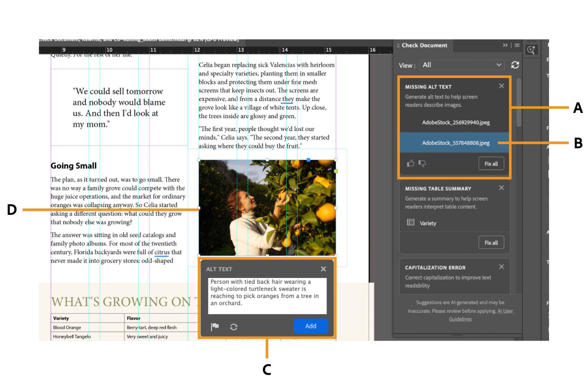
Task: Click the thumbs down feedback icon
Action: pyautogui.click(x=422, y=163)
